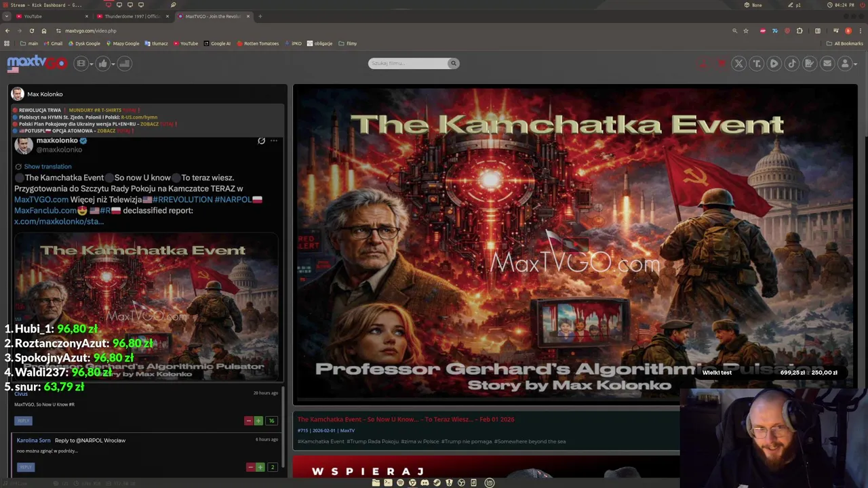
Task: Click the Szukaj filmu search field
Action: click(409, 63)
